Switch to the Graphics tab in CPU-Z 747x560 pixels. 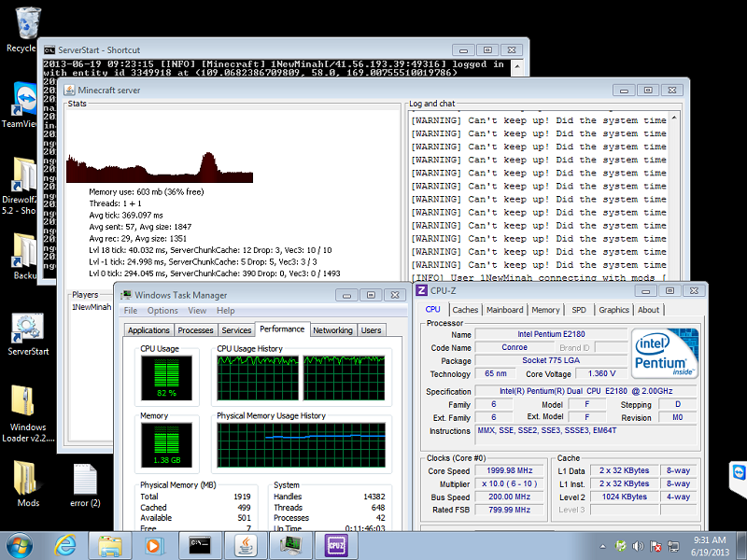pyautogui.click(x=614, y=310)
